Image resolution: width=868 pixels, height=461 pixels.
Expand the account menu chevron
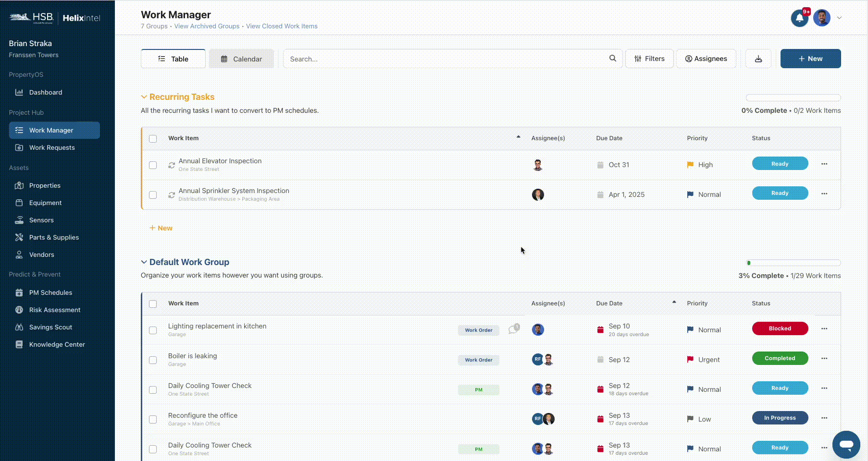[839, 18]
